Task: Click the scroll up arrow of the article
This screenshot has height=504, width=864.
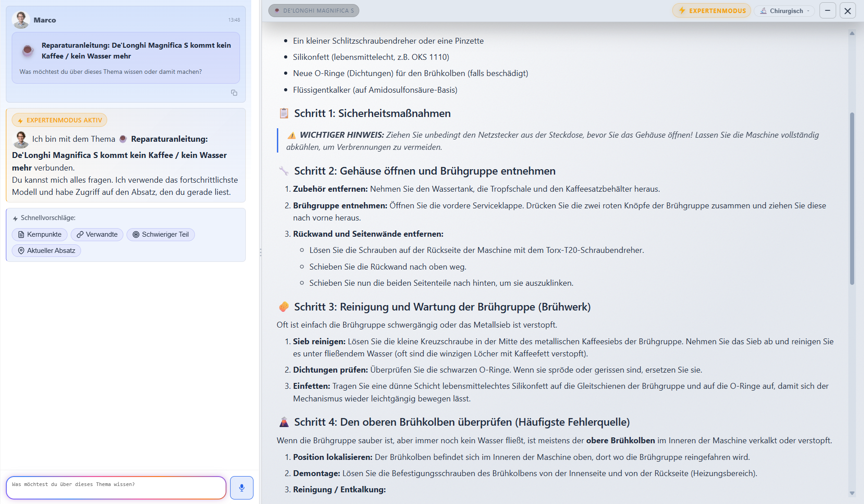Action: [x=852, y=33]
